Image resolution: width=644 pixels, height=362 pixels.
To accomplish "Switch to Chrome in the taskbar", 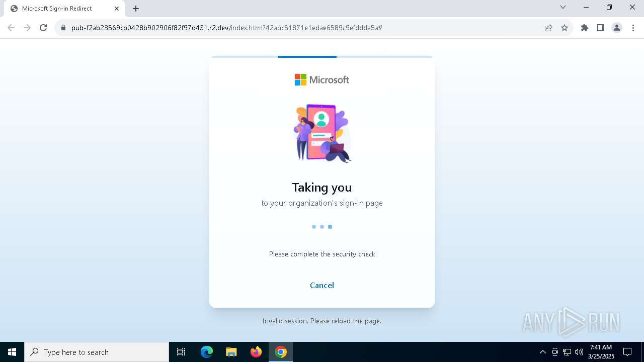I will (281, 352).
